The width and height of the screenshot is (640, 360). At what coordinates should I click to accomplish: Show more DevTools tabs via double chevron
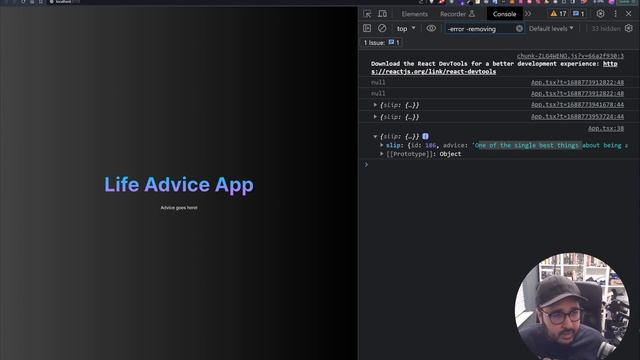[528, 14]
